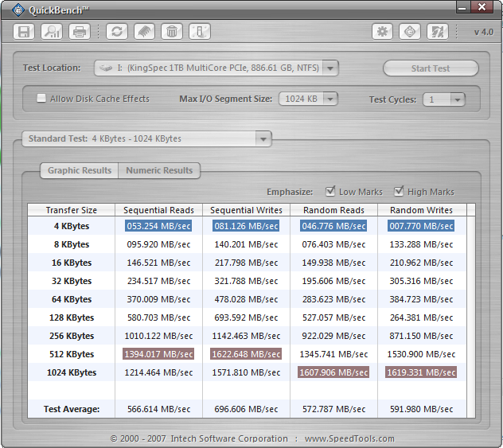The height and width of the screenshot is (448, 503).
Task: Click the Save floppy disk icon
Action: pos(25,32)
